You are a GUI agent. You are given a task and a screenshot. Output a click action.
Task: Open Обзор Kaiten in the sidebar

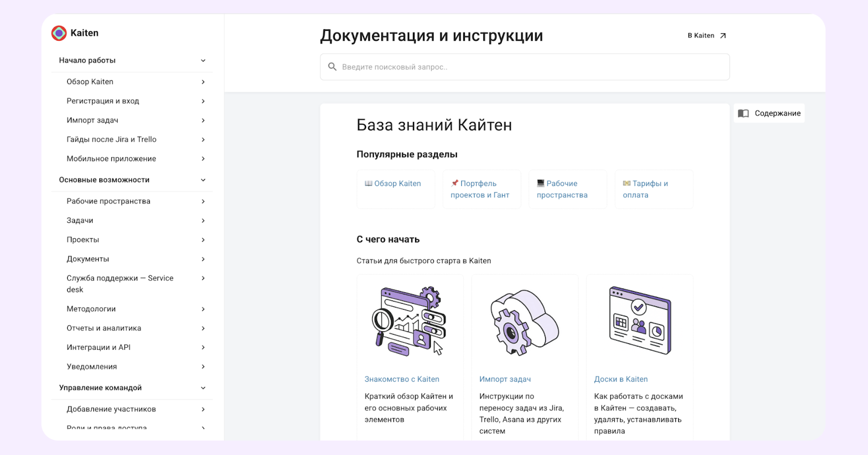click(90, 82)
